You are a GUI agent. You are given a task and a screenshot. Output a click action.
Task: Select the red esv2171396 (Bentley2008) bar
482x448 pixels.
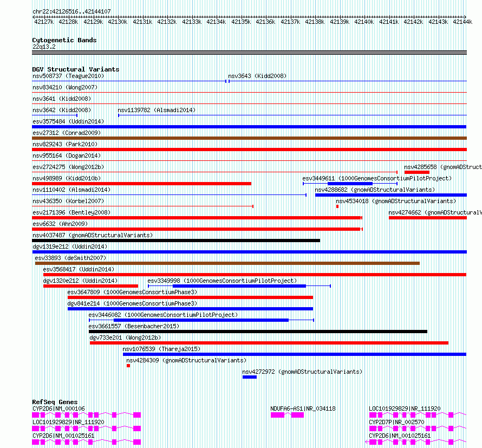[x=197, y=218]
